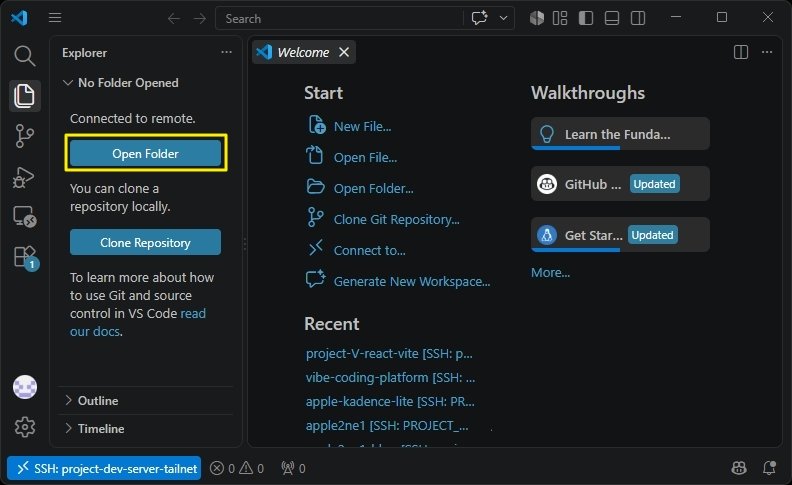Open the Run and Debug view
This screenshot has width=792, height=485.
coord(24,177)
